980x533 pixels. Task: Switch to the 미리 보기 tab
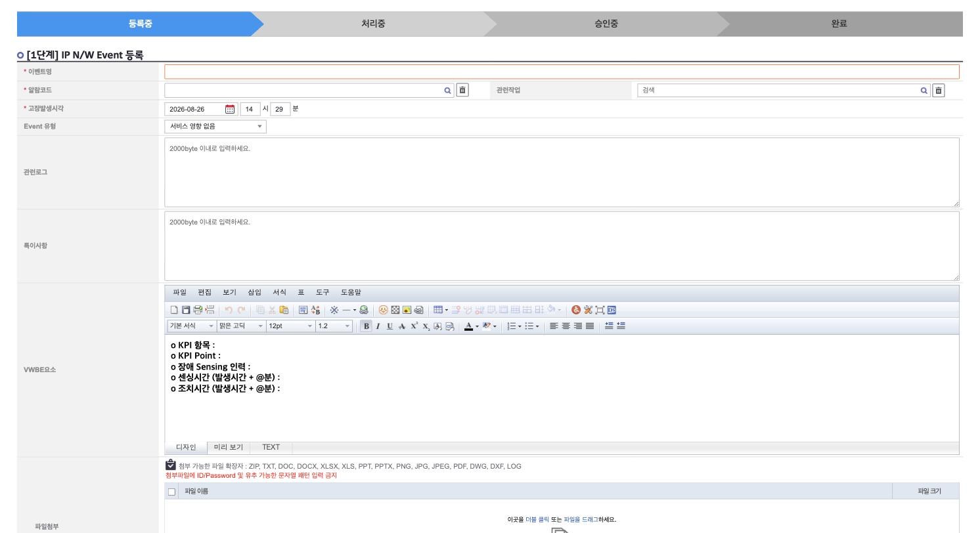tap(229, 448)
